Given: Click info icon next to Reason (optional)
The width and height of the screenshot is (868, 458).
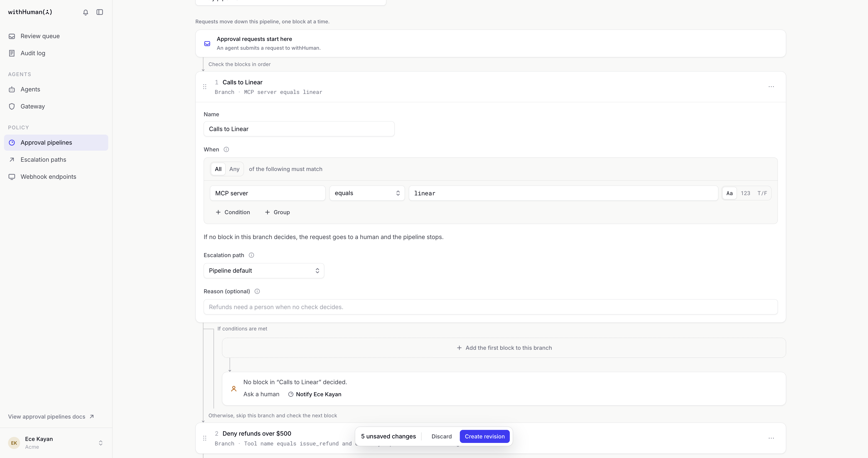Looking at the screenshot, I should click(x=257, y=291).
